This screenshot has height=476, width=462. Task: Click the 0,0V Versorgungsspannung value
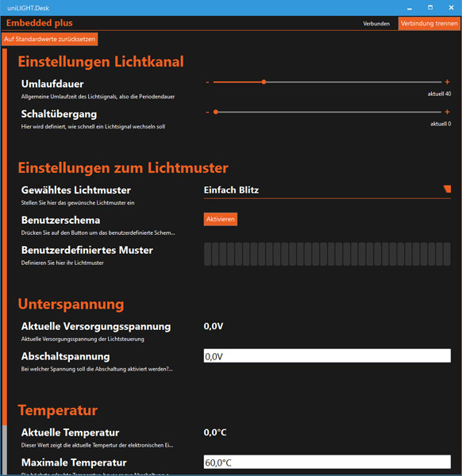(214, 326)
